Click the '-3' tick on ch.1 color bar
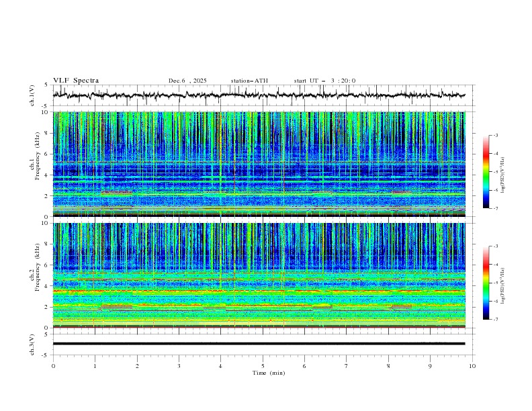Screen dimensions: 532x411 [x=495, y=135]
